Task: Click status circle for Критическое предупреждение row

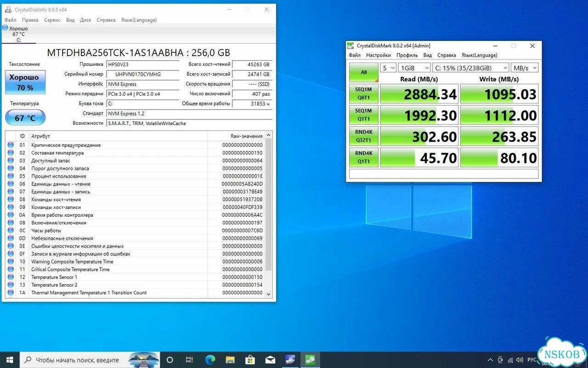Action: [11, 145]
